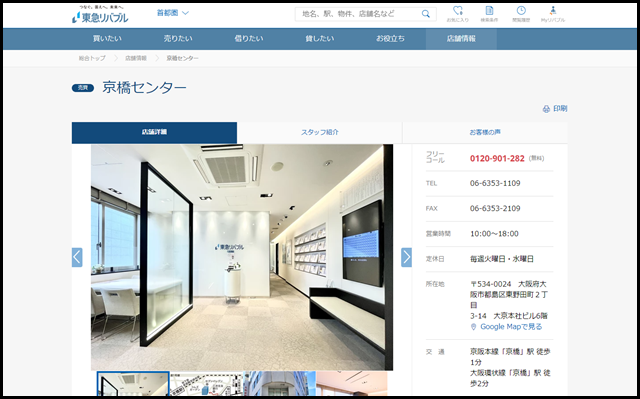Viewport: 640px width, 399px height.
Task: Click 毎週火曜日・水曜日 holiday text
Action: [502, 259]
